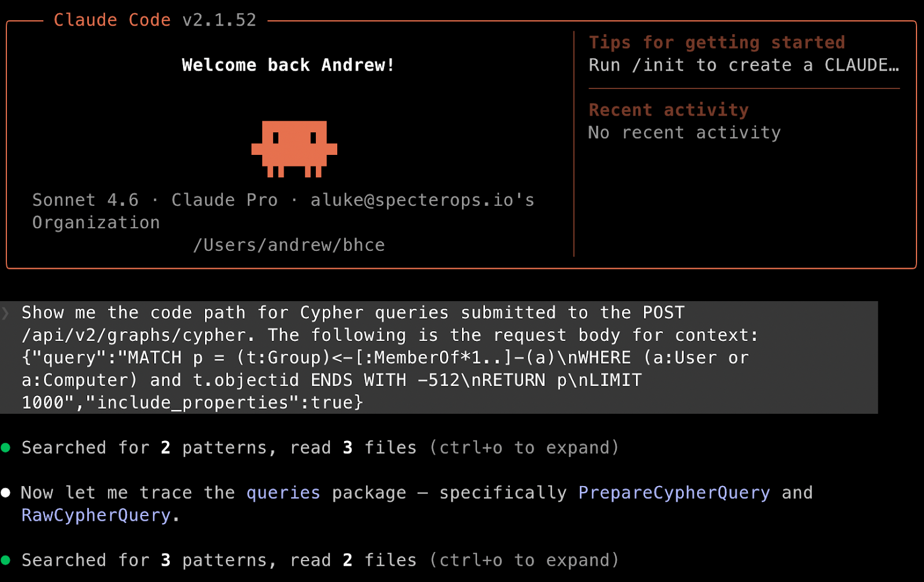Select the "Tips for getting started" header

click(716, 42)
